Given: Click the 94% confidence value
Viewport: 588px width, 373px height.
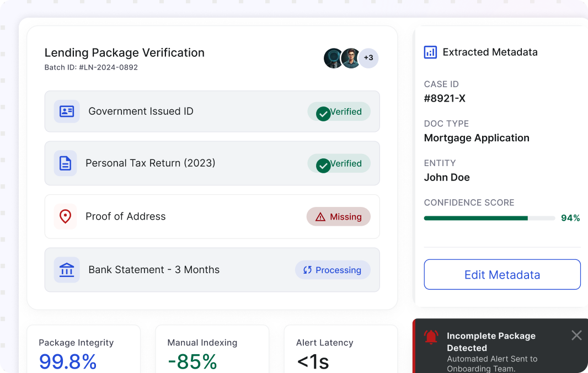Looking at the screenshot, I should (570, 218).
